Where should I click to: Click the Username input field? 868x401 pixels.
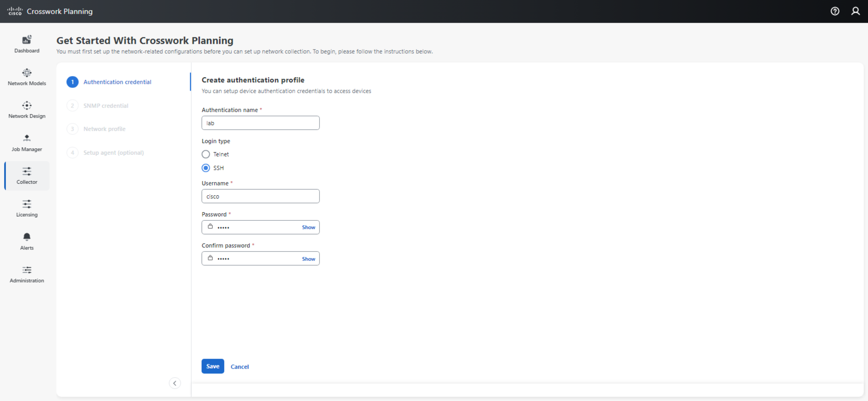[x=261, y=196]
